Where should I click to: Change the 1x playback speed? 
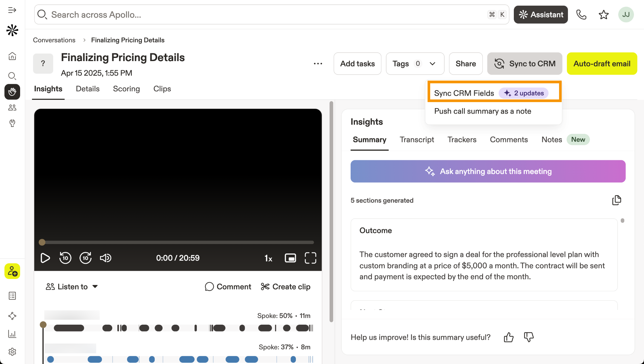pos(268,259)
